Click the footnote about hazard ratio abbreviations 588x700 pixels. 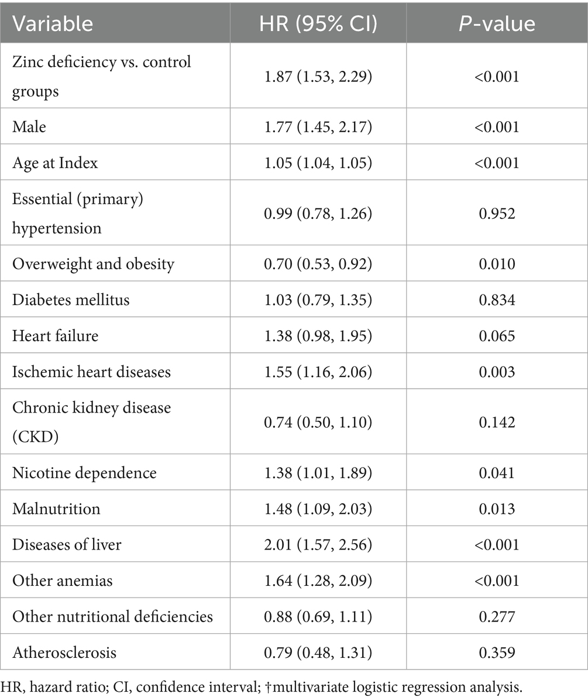261,687
